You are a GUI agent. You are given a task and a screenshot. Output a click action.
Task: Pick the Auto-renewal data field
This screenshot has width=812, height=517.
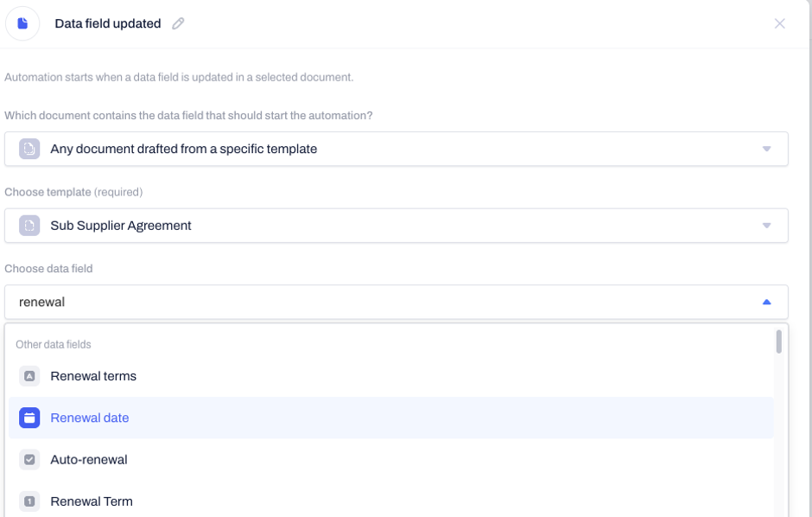[x=391, y=459]
